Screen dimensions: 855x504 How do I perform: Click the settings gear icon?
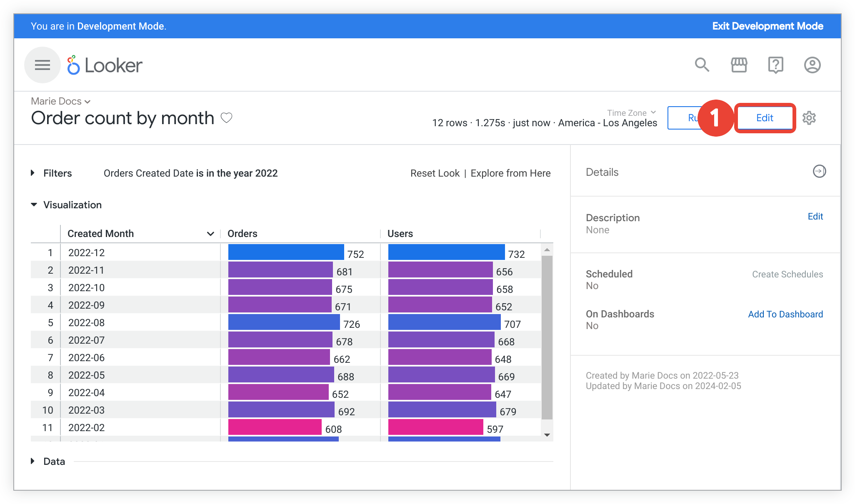click(811, 118)
